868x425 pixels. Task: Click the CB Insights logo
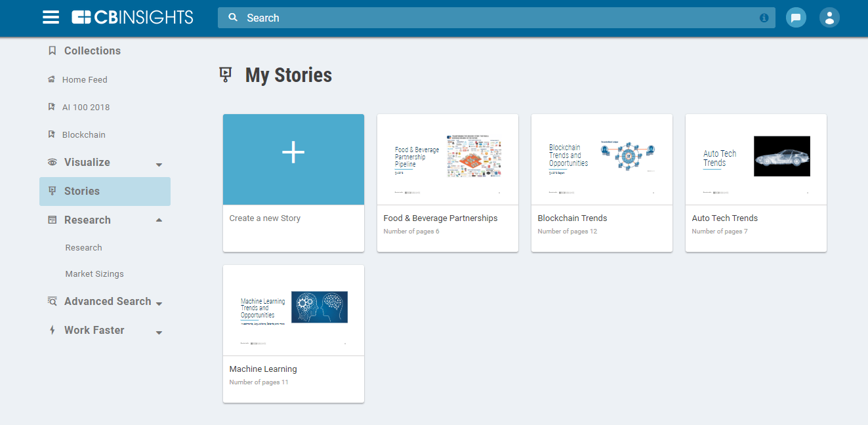[x=133, y=18]
